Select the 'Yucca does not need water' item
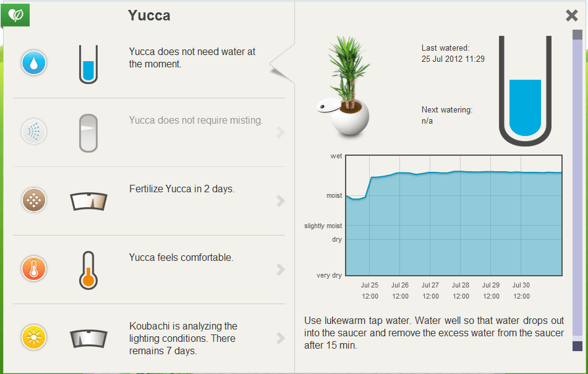This screenshot has width=588, height=374. click(149, 64)
